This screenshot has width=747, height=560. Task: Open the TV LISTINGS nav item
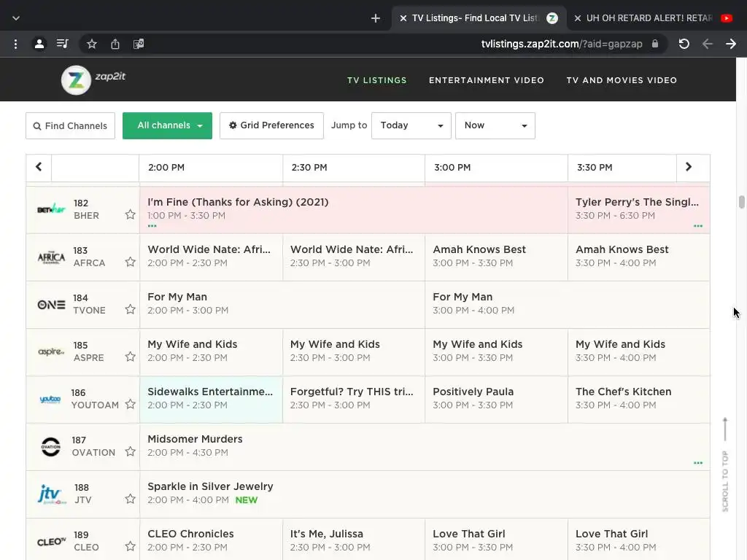click(377, 80)
